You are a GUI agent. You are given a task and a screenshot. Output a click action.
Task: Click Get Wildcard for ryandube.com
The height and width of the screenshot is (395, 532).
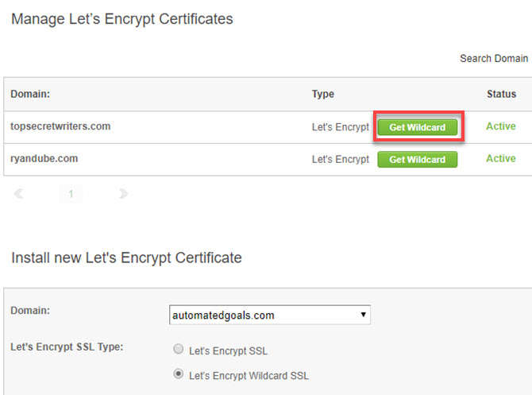tap(418, 160)
